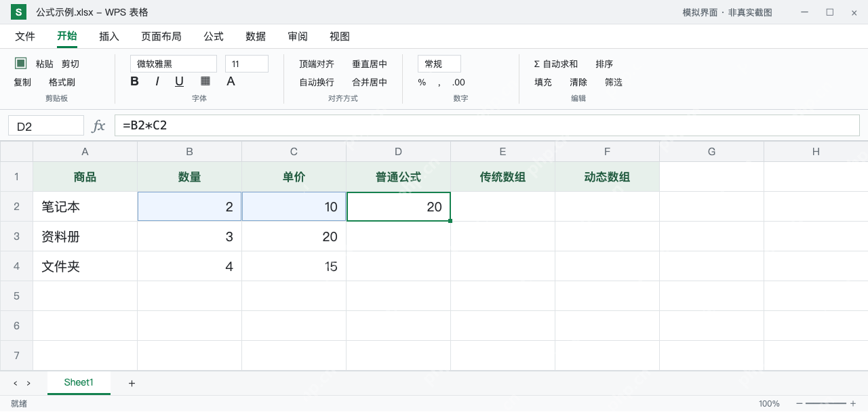Select row 3 header

pyautogui.click(x=16, y=236)
